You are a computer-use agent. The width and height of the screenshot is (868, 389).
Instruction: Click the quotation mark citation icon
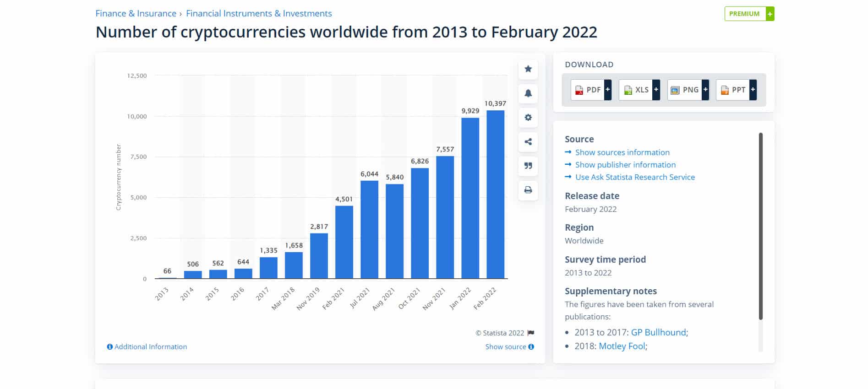click(528, 166)
